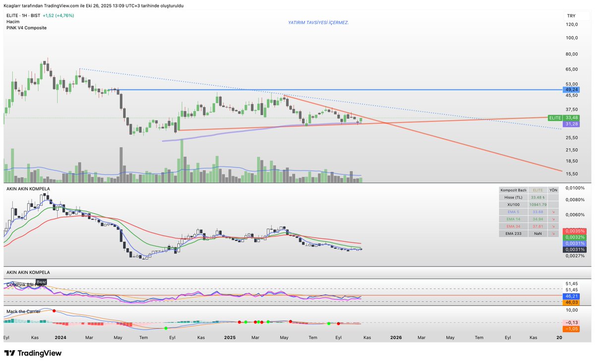Click the 'EMA 14' table cell

513,218
